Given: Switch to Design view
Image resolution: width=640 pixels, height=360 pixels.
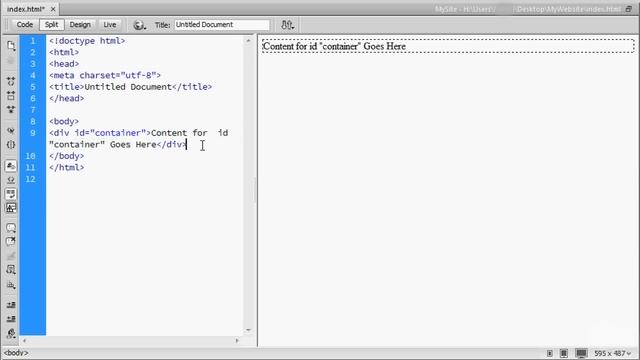Looking at the screenshot, I should tap(80, 24).
